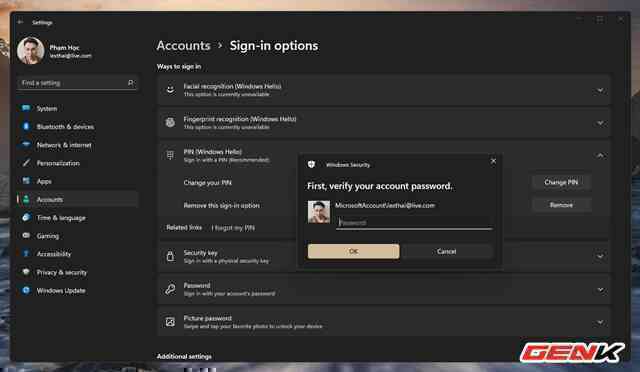Click the Facial recognition (Windows Hello) row title
640x372 pixels.
pyautogui.click(x=232, y=86)
